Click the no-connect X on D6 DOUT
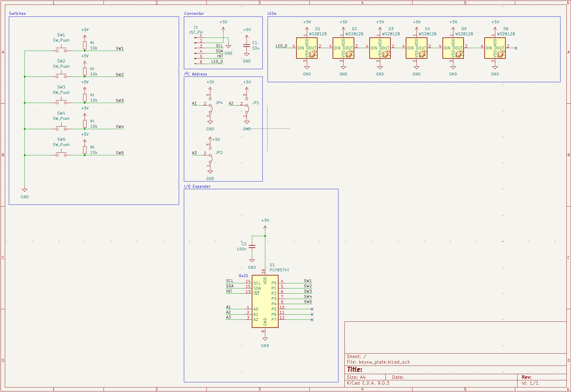The height and width of the screenshot is (392, 571). click(516, 48)
